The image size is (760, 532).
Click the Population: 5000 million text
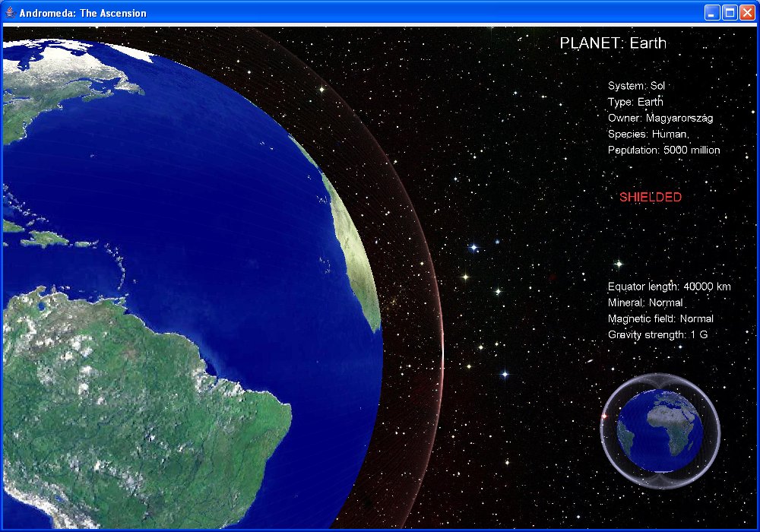663,150
